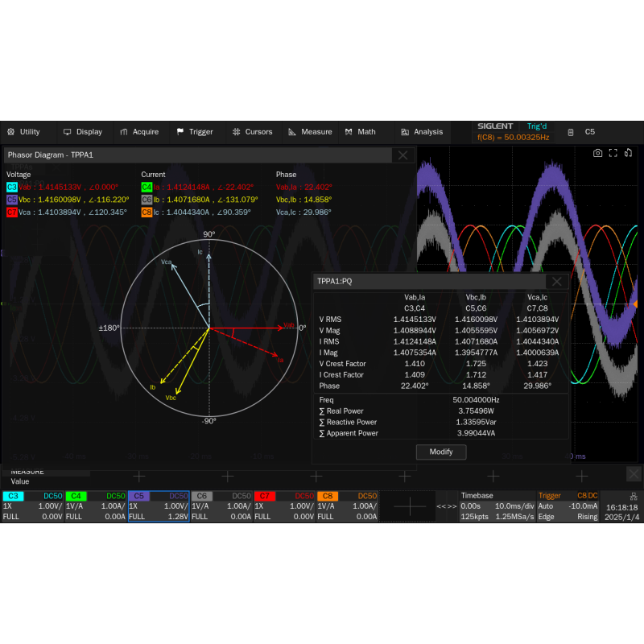The image size is (644, 644).
Task: Close the TPPA1:PQ results panel
Action: point(555,281)
